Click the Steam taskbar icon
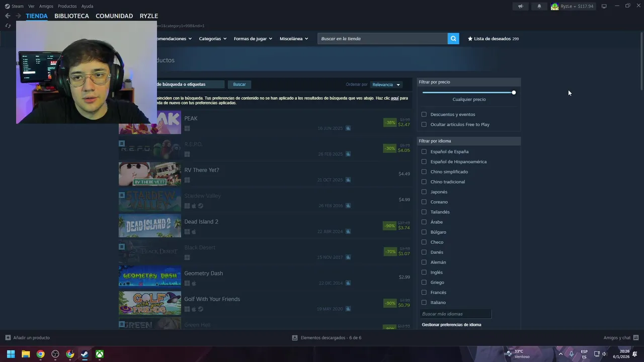Screen dimensions: 644x362 click(85, 354)
